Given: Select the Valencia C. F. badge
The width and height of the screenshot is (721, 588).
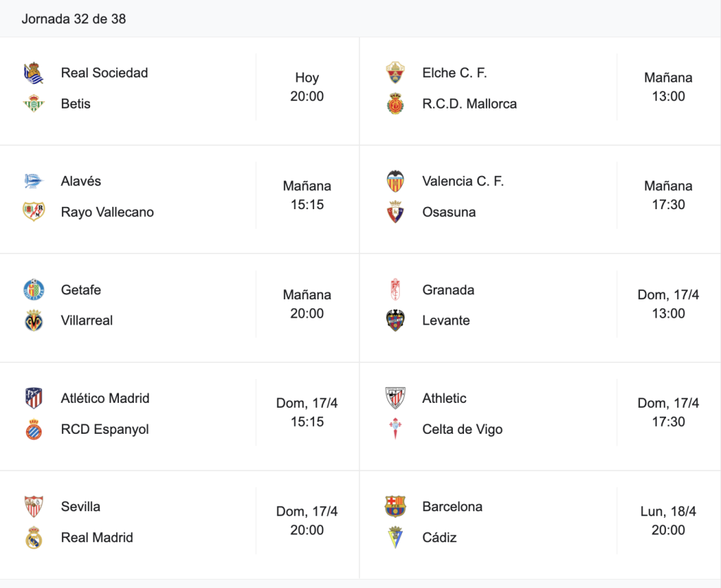Looking at the screenshot, I should click(x=395, y=182).
